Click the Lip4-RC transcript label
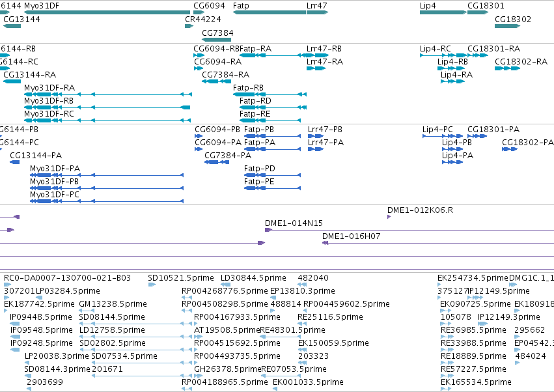Viewport: 554px width, 392px height. (x=436, y=49)
